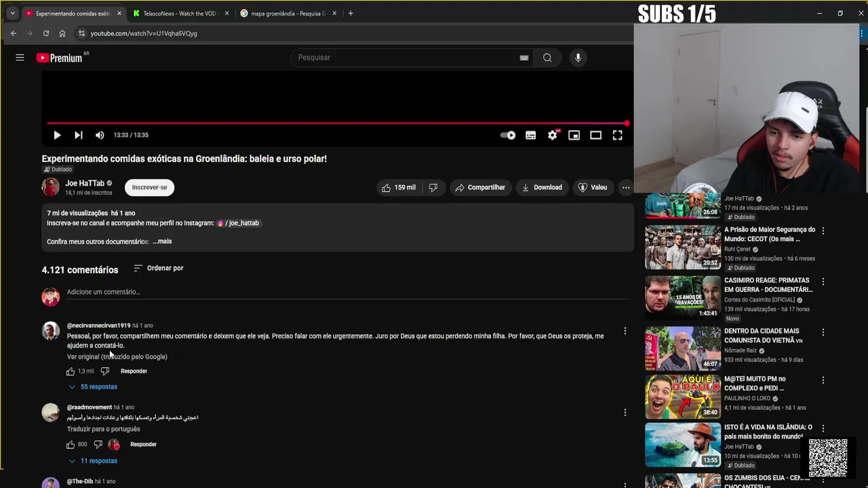Select the Experimentando comidas YouTube tab

click(73, 14)
